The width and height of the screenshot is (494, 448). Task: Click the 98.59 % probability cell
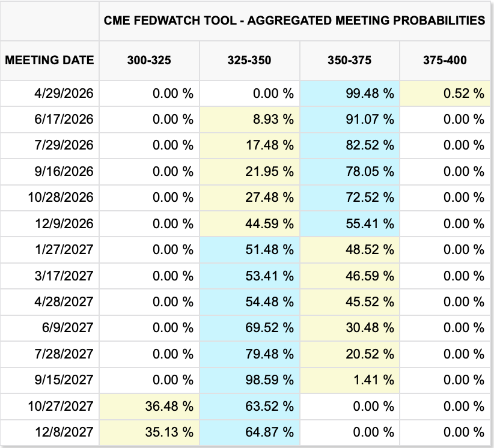(x=270, y=380)
